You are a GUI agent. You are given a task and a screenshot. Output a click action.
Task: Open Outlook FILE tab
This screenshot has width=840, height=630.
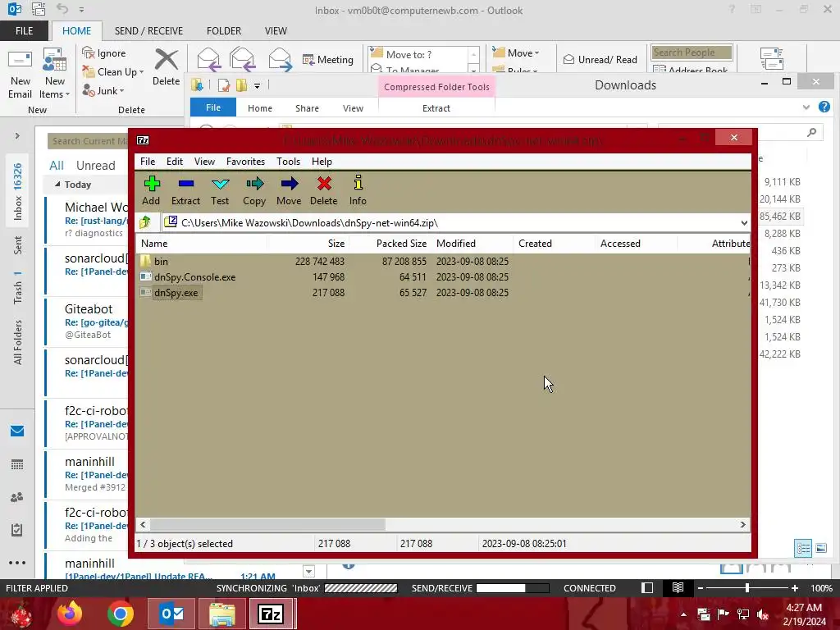click(x=24, y=31)
